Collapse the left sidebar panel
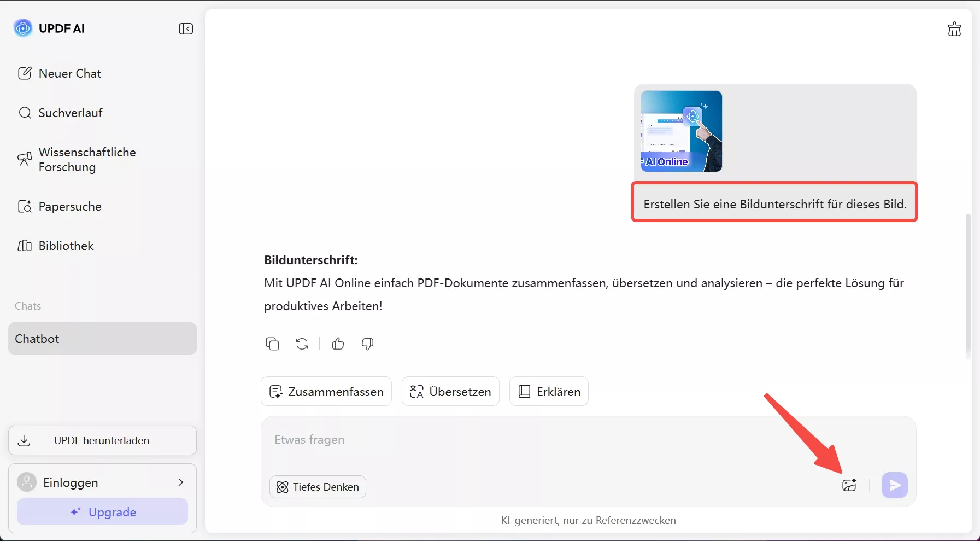 click(x=186, y=28)
